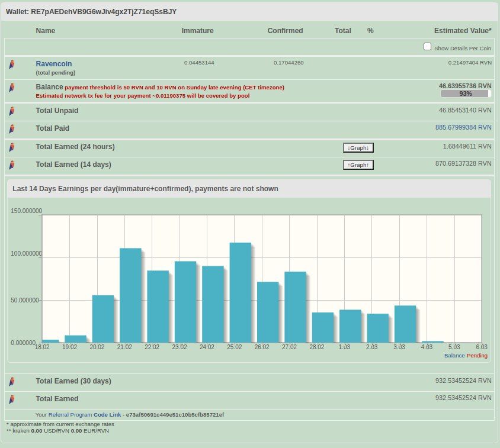Click the 21.02 bar in the earnings chart
Image resolution: width=500 pixels, height=448 pixels.
coord(130,295)
